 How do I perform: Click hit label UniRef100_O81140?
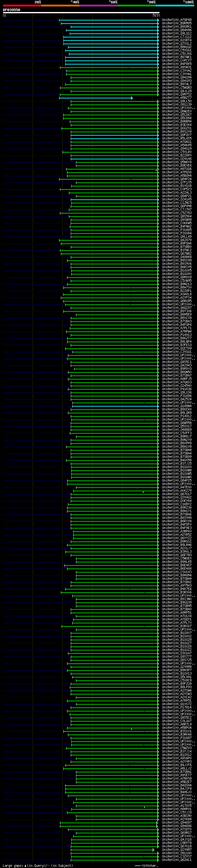click(177, 853)
